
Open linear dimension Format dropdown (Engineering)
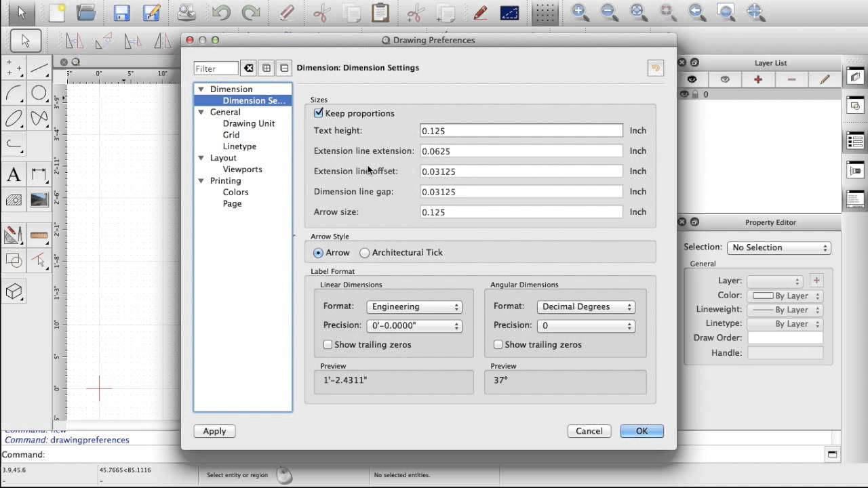(414, 306)
